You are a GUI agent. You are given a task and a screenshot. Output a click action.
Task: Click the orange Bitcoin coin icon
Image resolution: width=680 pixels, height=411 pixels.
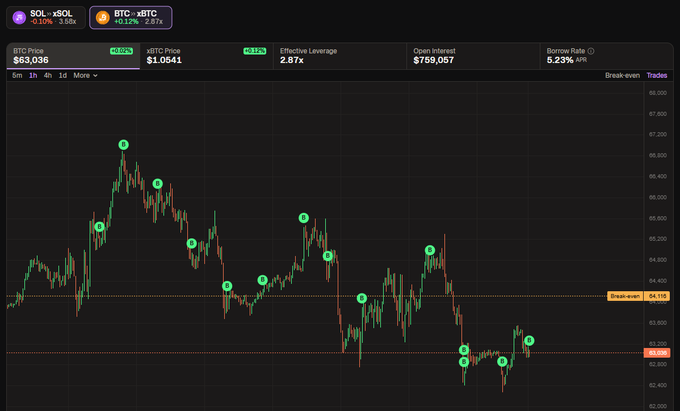(x=103, y=17)
